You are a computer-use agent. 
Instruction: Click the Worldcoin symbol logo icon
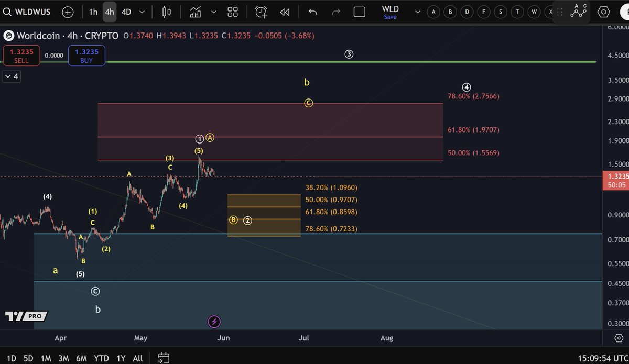[x=8, y=36]
